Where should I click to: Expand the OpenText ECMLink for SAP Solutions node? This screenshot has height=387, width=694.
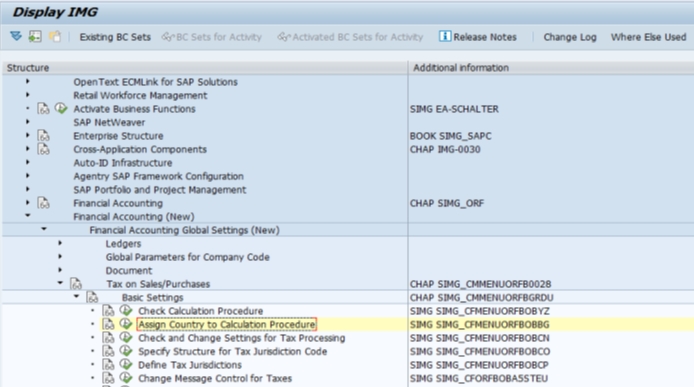coord(27,81)
